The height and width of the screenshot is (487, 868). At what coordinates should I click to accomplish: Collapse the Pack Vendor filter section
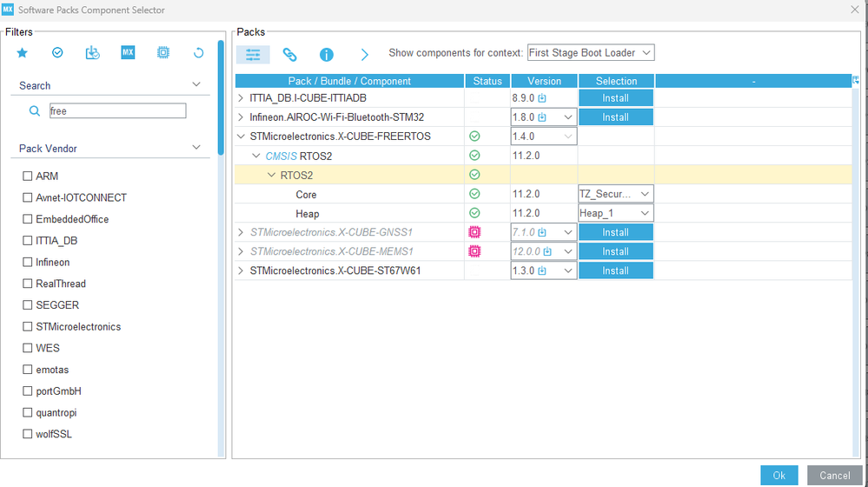pyautogui.click(x=196, y=147)
